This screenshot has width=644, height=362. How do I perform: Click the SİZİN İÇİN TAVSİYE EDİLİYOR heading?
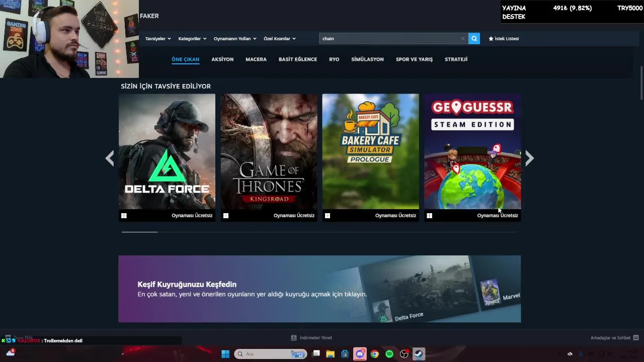coord(166,86)
